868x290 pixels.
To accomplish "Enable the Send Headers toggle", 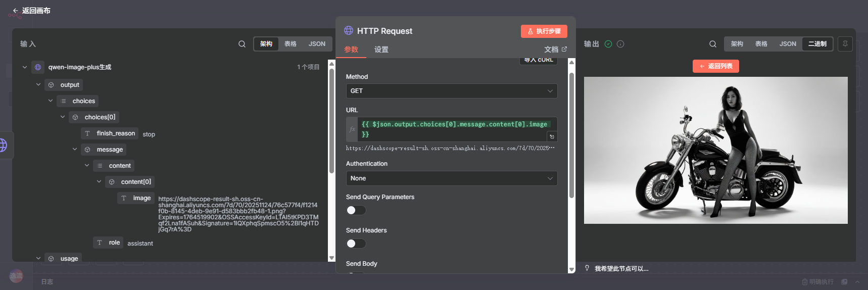I will (x=356, y=244).
